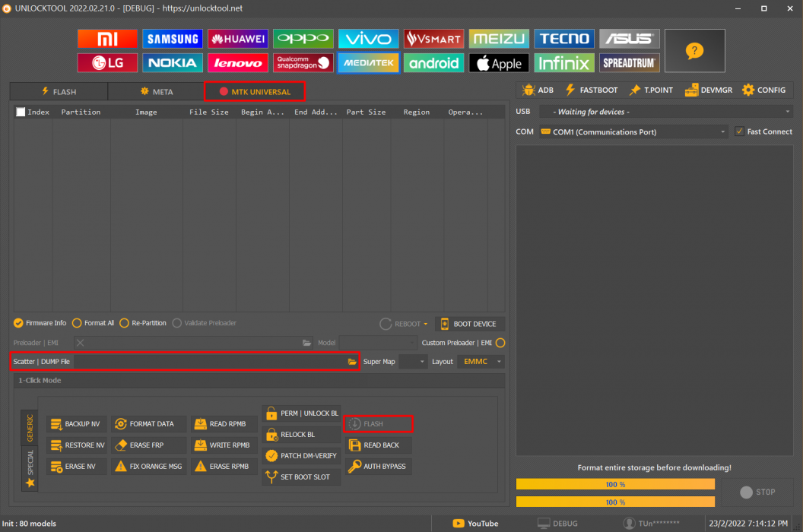Image resolution: width=803 pixels, height=532 pixels.
Task: Click the READ BACK button
Action: pyautogui.click(x=378, y=445)
